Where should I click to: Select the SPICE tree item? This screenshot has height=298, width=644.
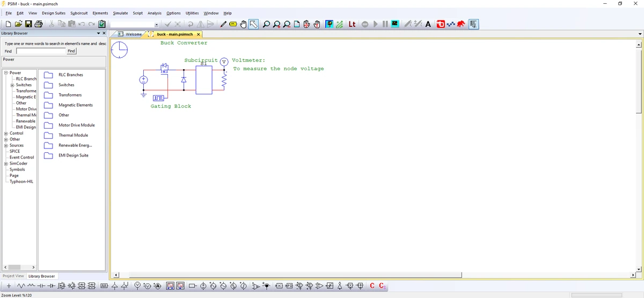pyautogui.click(x=15, y=151)
